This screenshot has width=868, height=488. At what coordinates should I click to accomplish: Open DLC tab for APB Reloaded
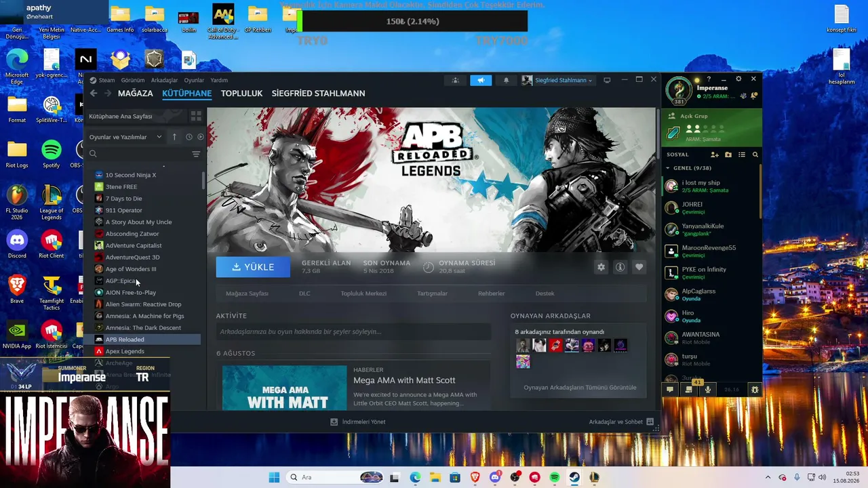[x=304, y=293]
